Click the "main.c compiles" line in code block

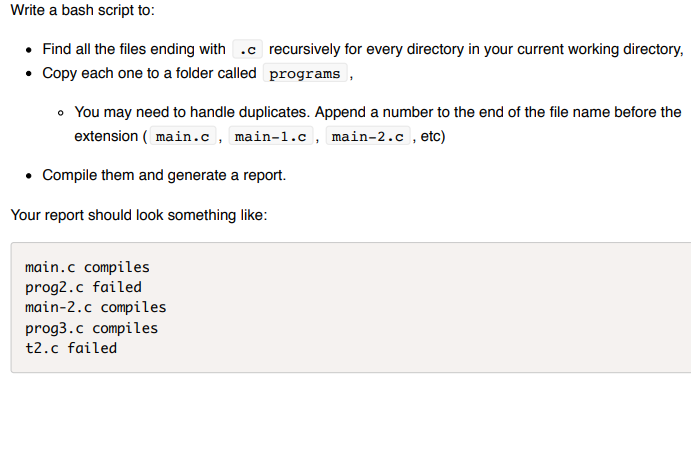pos(87,267)
